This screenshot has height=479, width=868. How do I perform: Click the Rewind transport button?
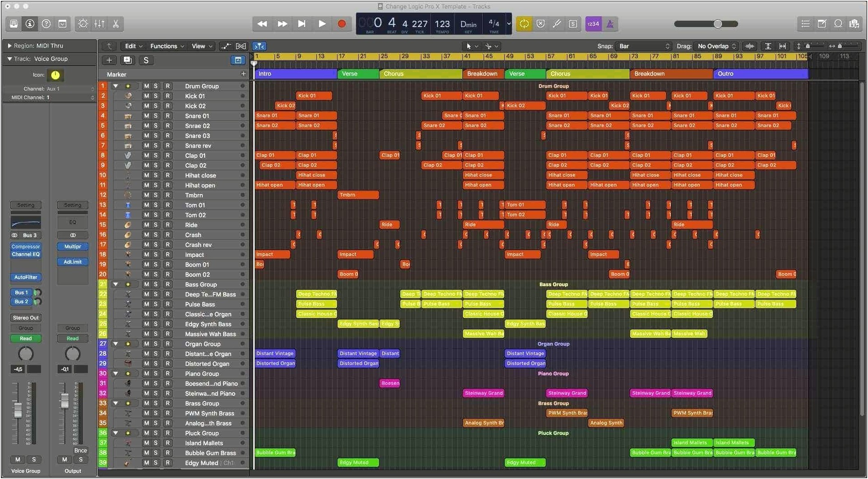[x=262, y=24]
